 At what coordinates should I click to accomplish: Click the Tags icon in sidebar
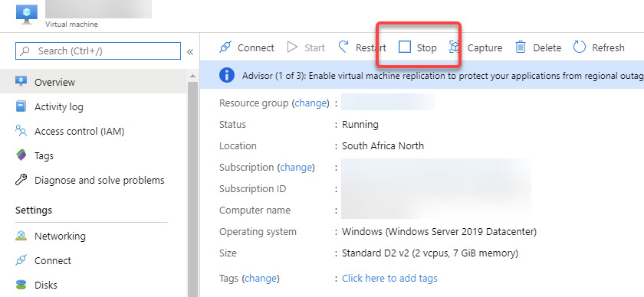[21, 155]
